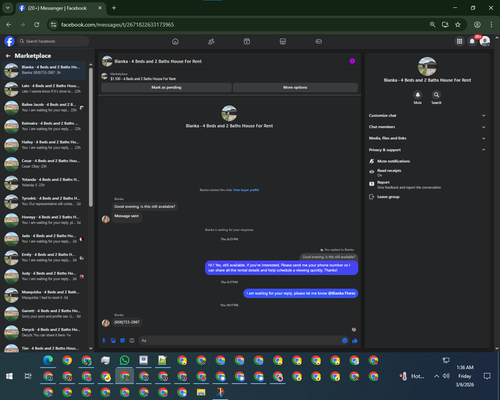Click Bianka's avatar beside phone number message

pos(106,323)
